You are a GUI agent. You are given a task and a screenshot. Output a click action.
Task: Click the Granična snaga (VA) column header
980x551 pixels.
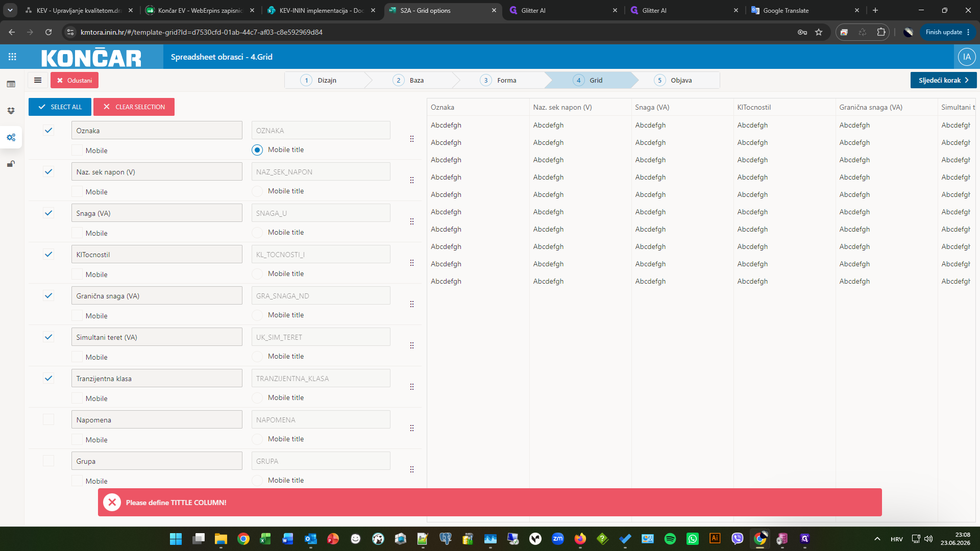[886, 107]
